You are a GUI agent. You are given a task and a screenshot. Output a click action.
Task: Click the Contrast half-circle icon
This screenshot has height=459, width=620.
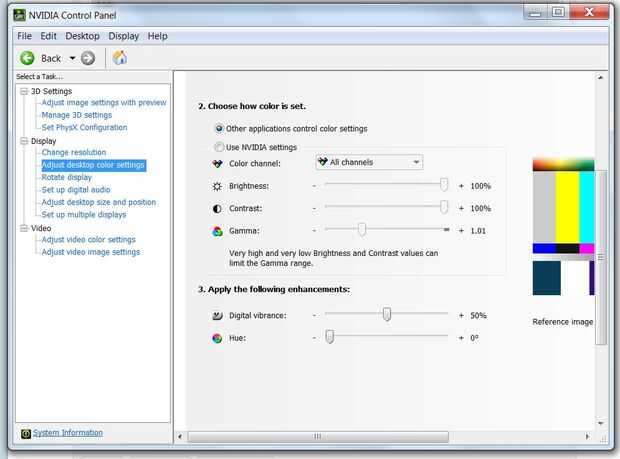pyautogui.click(x=217, y=209)
